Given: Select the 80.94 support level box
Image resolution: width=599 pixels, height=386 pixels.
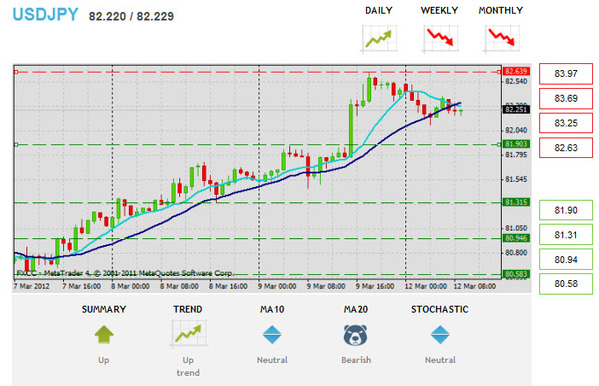Looking at the screenshot, I should coord(566,259).
